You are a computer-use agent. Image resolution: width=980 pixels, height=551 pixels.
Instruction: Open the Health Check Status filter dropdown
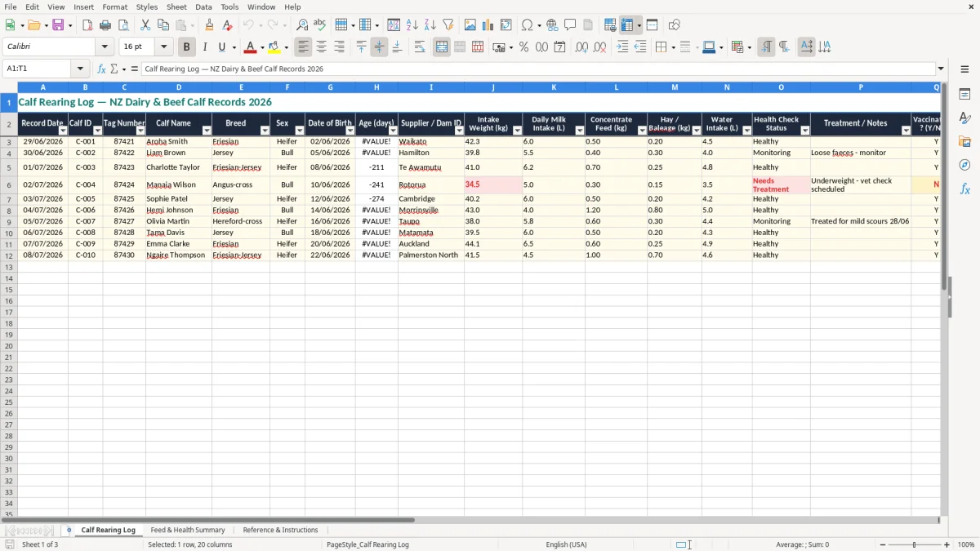point(805,131)
